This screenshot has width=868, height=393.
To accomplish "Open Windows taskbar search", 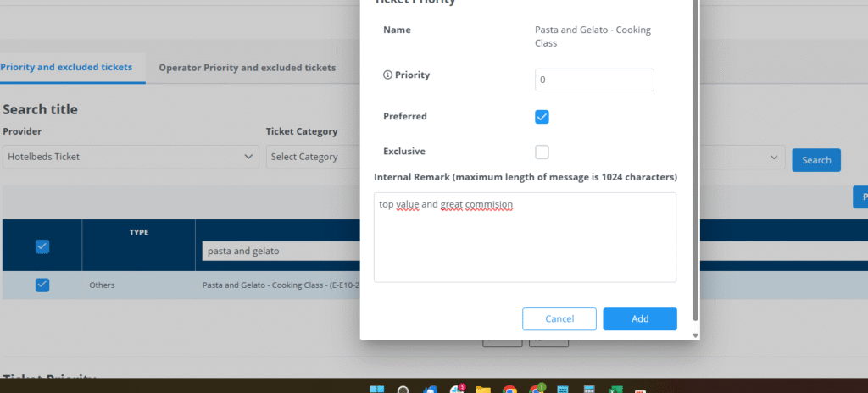I will pyautogui.click(x=403, y=389).
